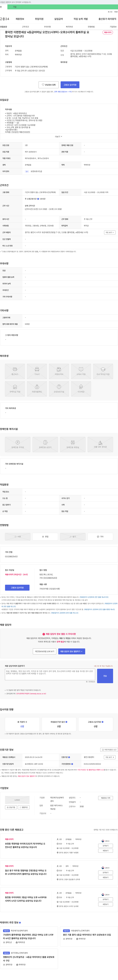Click 고용24 입사지원 button under 접수 마감일
118x980 pixels.
(17, 588)
